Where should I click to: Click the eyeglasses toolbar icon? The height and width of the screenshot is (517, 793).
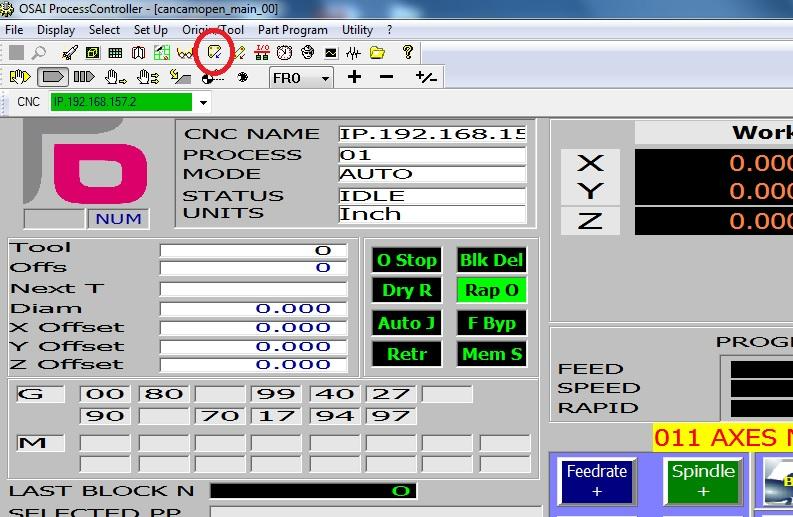[185, 53]
